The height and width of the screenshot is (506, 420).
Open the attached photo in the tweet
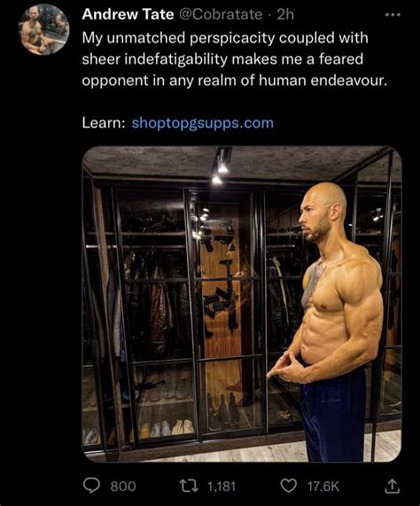pos(242,304)
